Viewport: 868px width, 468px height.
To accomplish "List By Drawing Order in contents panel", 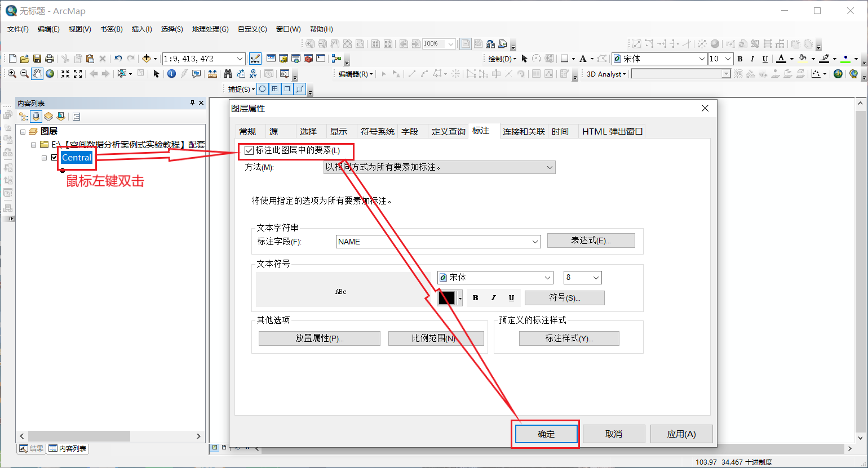I will [23, 117].
